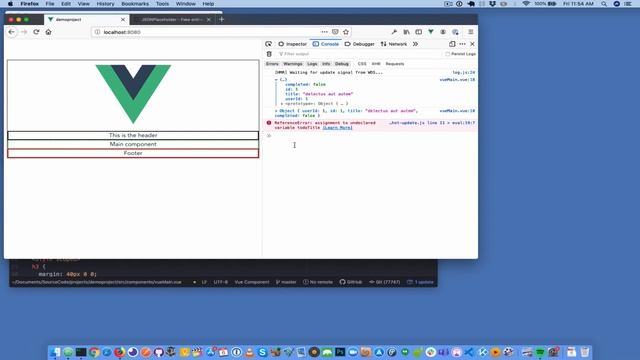
Task: Open Finder from the Dock
Action: tap(55, 352)
